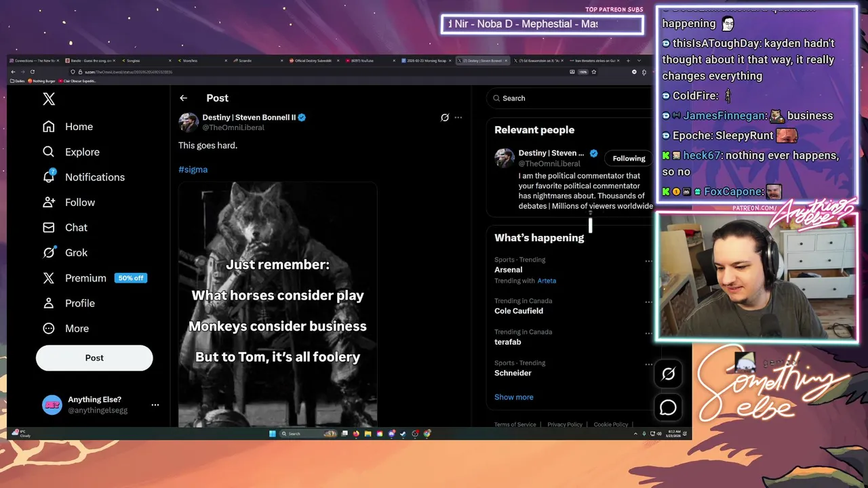Open Home from the X sidebar
868x488 pixels.
pyautogui.click(x=67, y=127)
